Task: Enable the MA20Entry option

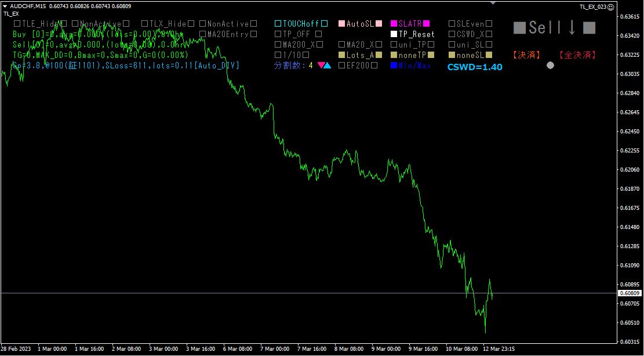Action: coord(228,34)
